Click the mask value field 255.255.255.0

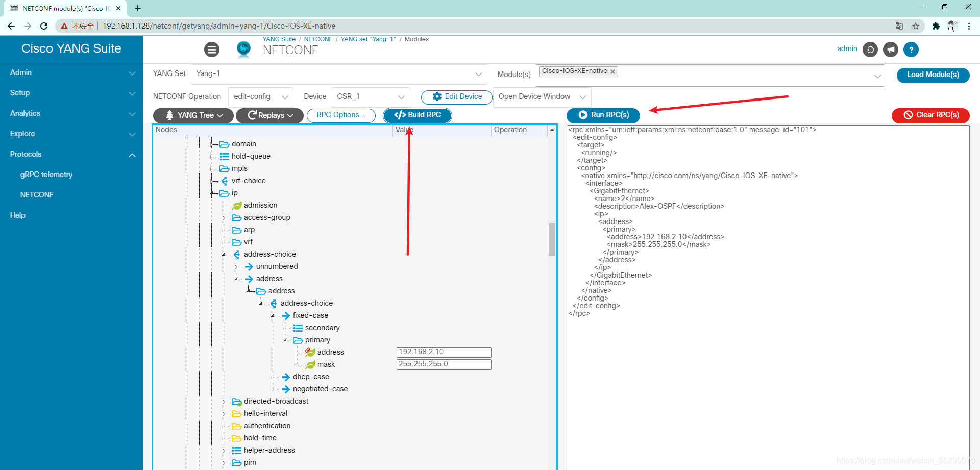click(x=444, y=364)
